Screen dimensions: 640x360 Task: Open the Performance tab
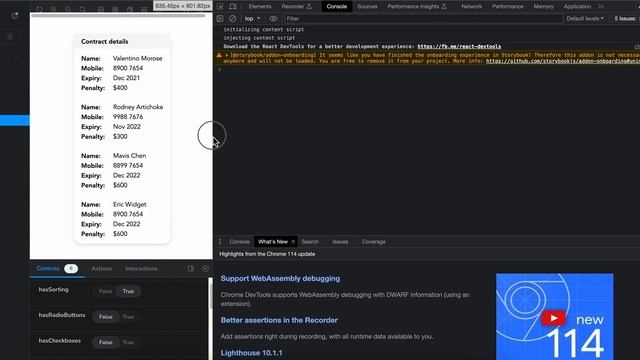coord(508,7)
